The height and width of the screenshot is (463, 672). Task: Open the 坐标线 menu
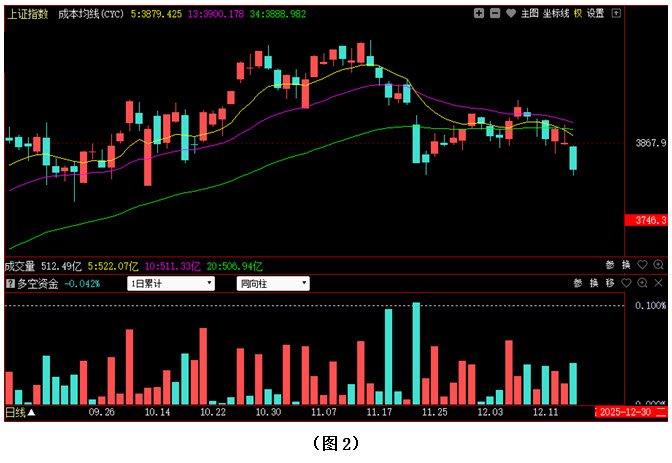pyautogui.click(x=556, y=14)
